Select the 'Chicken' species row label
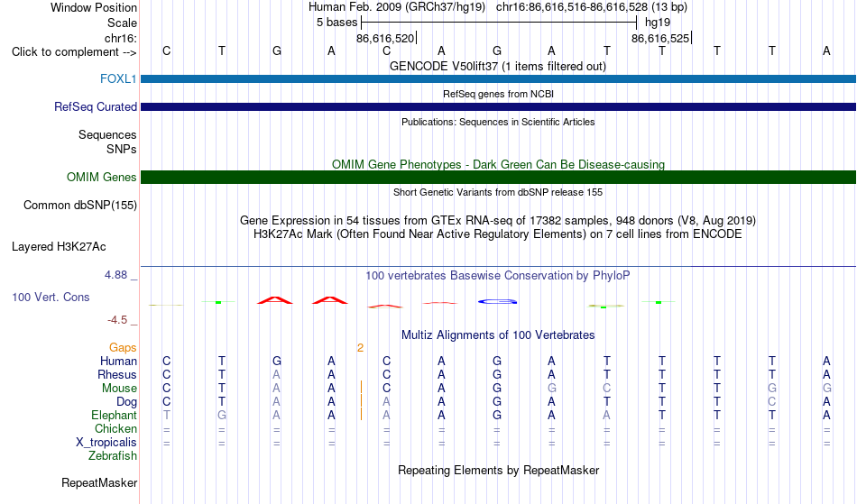Image resolution: width=857 pixels, height=504 pixels. 115,429
